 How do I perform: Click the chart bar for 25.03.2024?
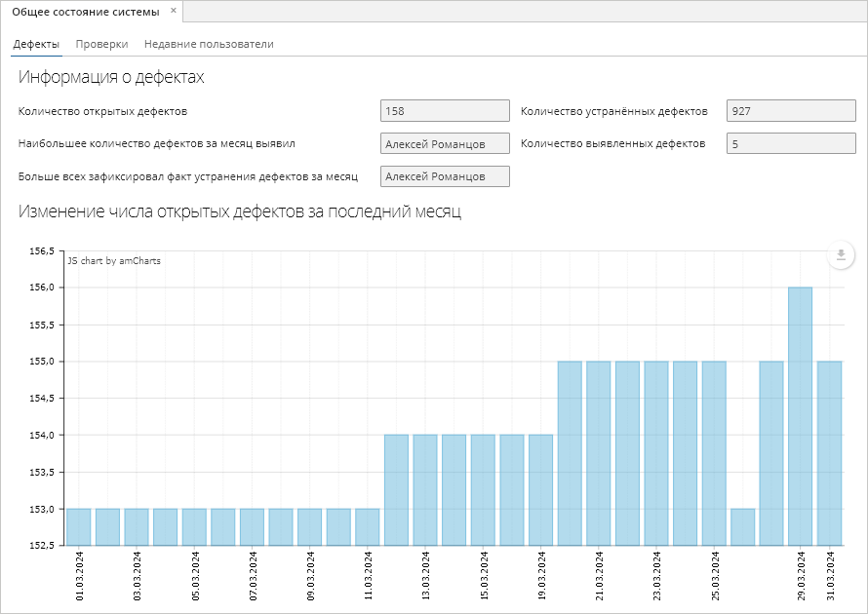tap(714, 453)
